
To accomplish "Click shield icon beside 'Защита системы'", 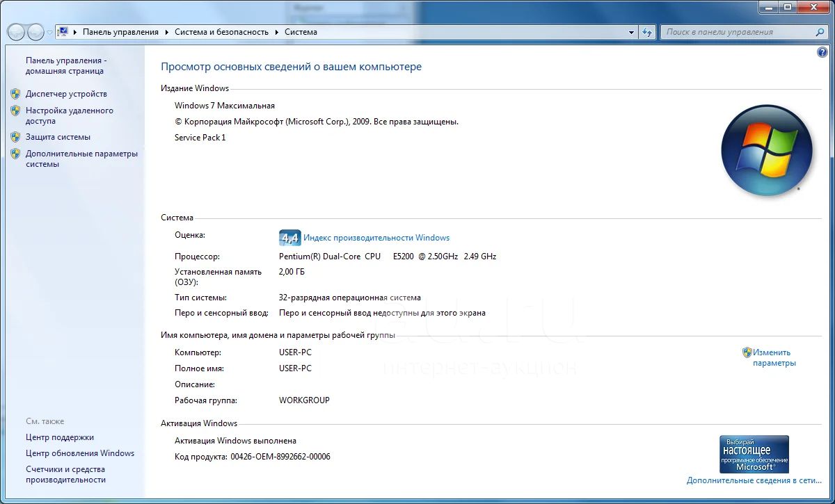I will point(15,137).
